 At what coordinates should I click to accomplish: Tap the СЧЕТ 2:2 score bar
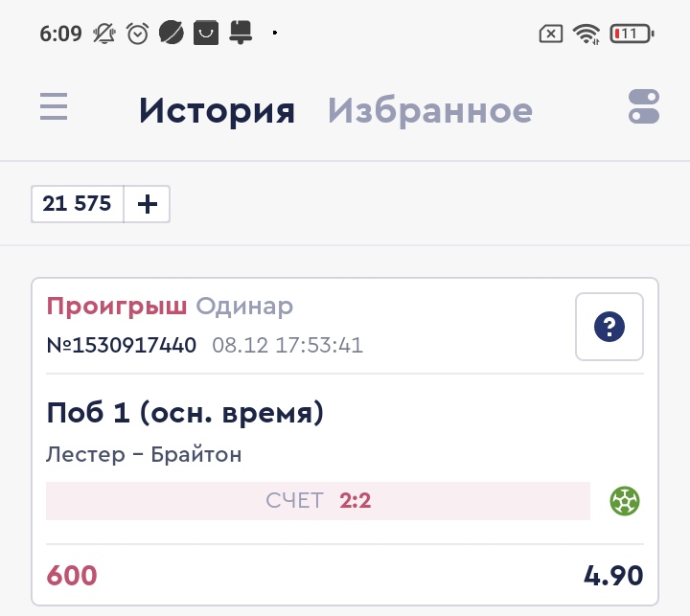[318, 501]
